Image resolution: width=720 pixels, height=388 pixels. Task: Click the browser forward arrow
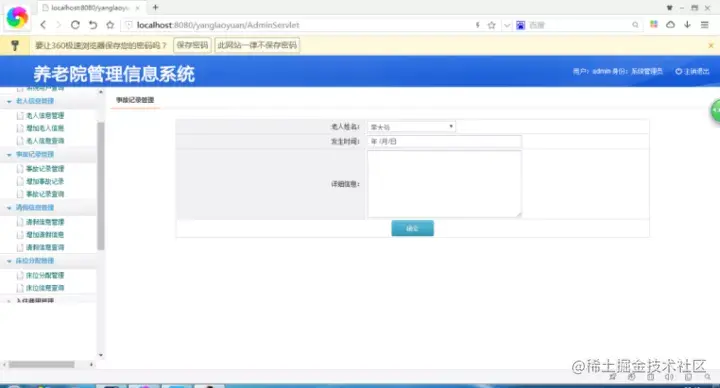pyautogui.click(x=58, y=25)
